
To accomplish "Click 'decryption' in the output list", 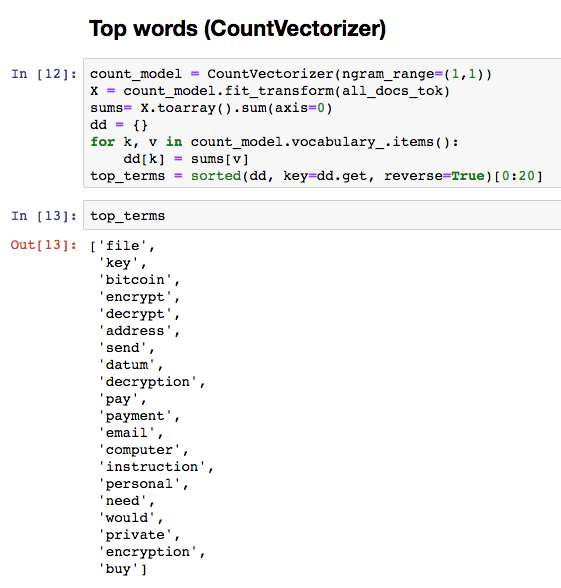I will click(x=148, y=382).
